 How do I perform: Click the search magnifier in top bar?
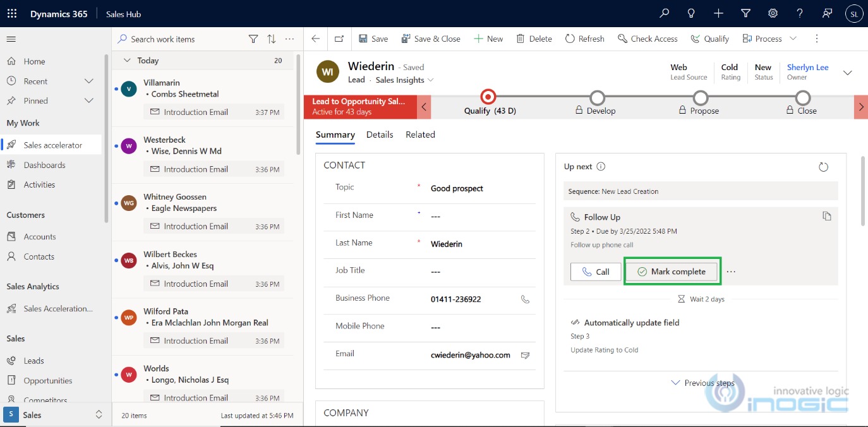click(664, 13)
